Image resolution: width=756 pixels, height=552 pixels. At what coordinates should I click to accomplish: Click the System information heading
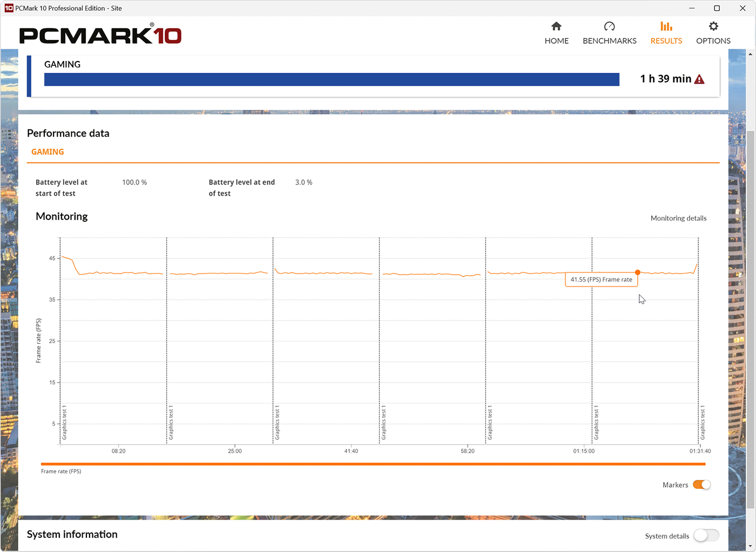click(x=72, y=534)
